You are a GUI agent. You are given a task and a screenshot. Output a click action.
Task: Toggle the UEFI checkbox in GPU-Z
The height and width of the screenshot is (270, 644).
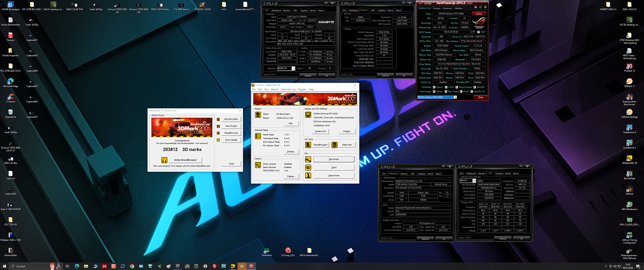point(479,32)
